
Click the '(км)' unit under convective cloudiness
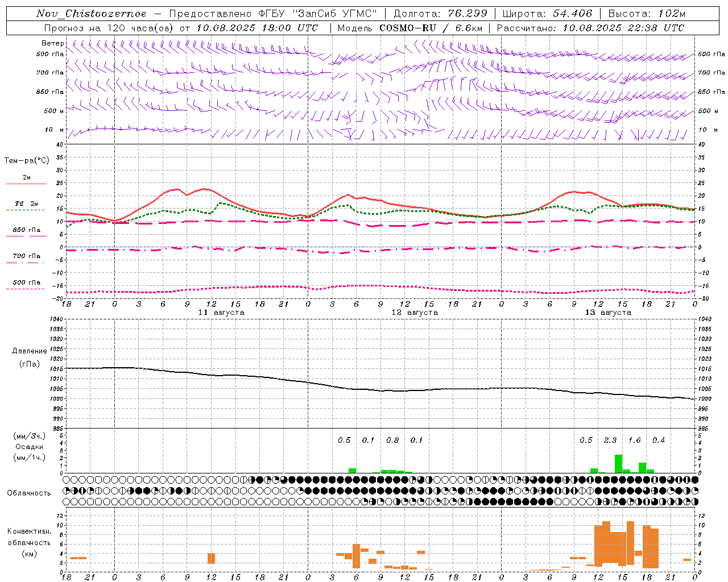[30, 554]
